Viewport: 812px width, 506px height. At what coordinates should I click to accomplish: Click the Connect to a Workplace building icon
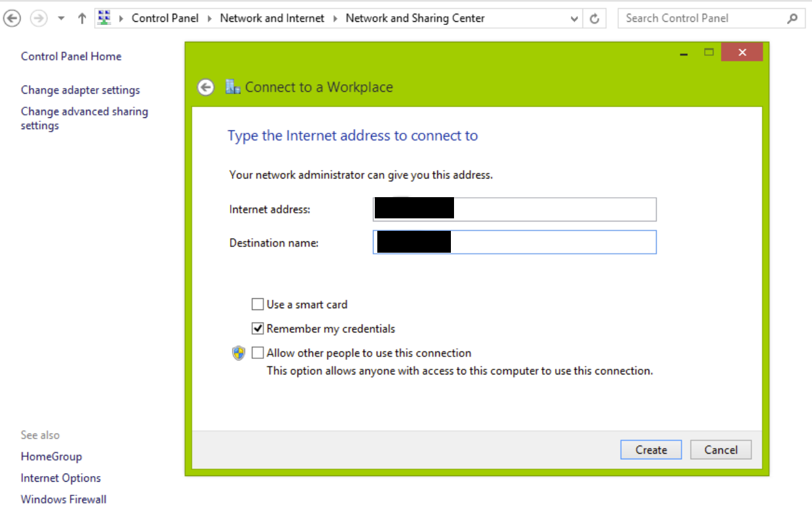233,86
